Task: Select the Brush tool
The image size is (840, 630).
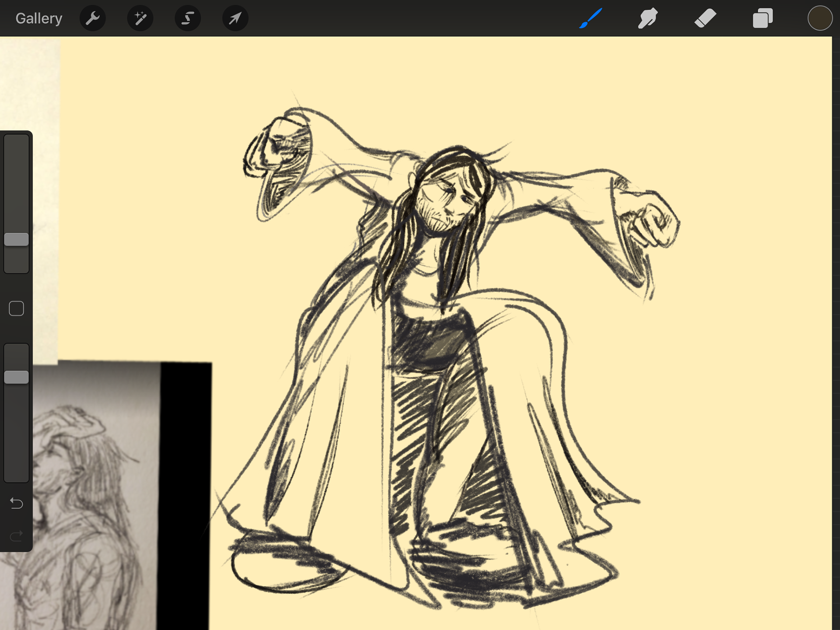Action: point(591,18)
